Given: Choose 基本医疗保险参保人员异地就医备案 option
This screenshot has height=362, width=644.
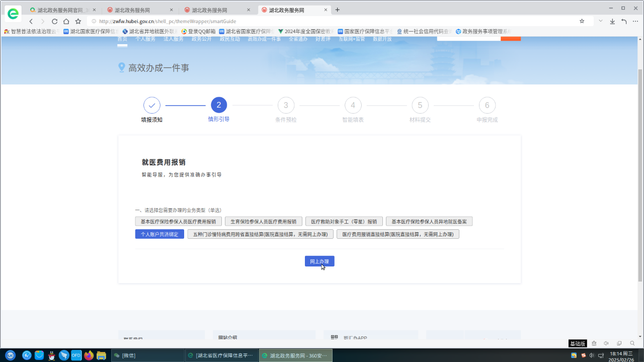Looking at the screenshot, I should coord(429,221).
